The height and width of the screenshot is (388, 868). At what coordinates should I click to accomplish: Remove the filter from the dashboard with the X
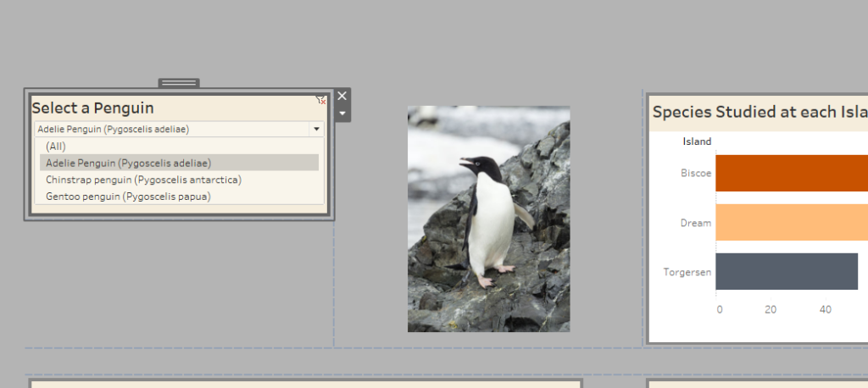pyautogui.click(x=342, y=96)
